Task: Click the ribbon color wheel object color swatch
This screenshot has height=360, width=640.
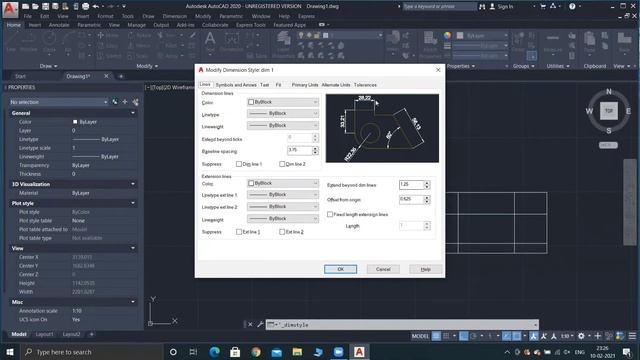Action: tap(448, 36)
